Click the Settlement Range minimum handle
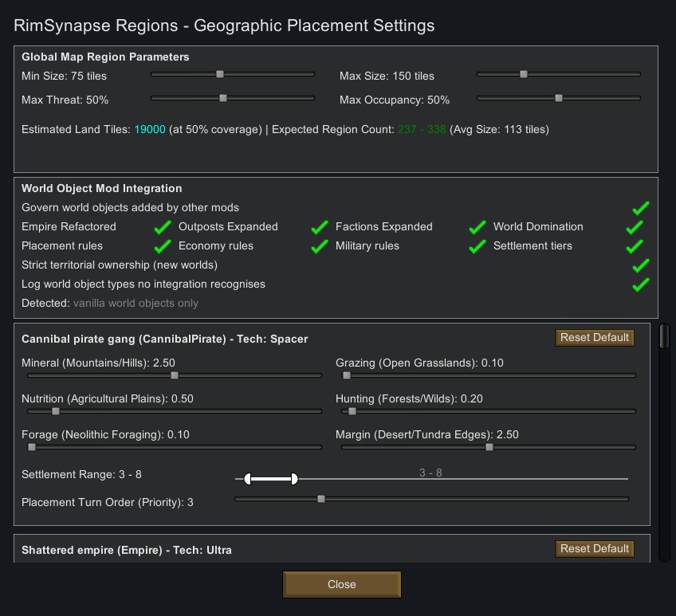This screenshot has width=676, height=616. click(247, 478)
